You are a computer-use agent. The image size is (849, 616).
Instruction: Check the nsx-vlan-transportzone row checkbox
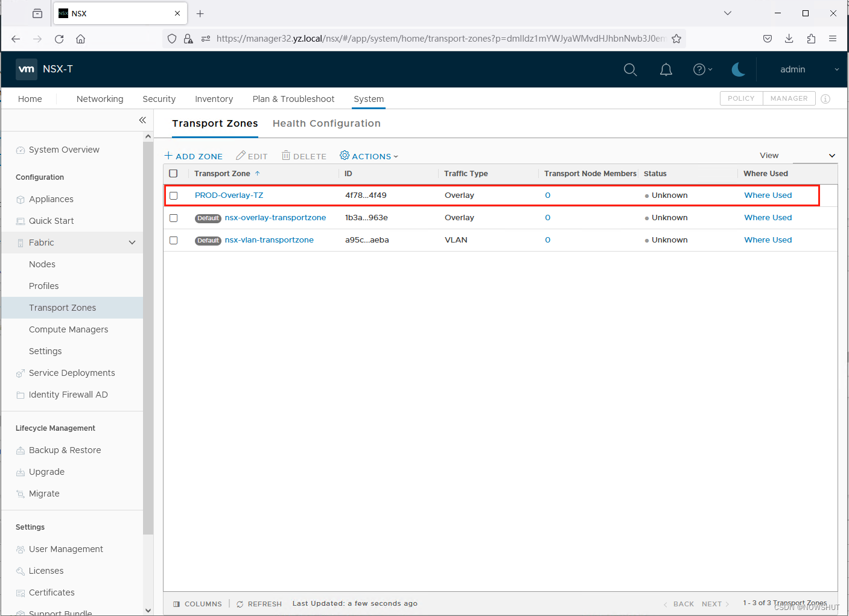click(174, 240)
